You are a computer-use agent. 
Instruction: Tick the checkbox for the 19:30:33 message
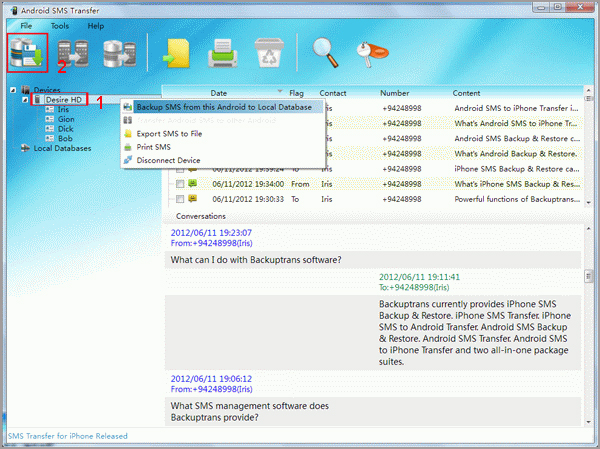[x=180, y=199]
